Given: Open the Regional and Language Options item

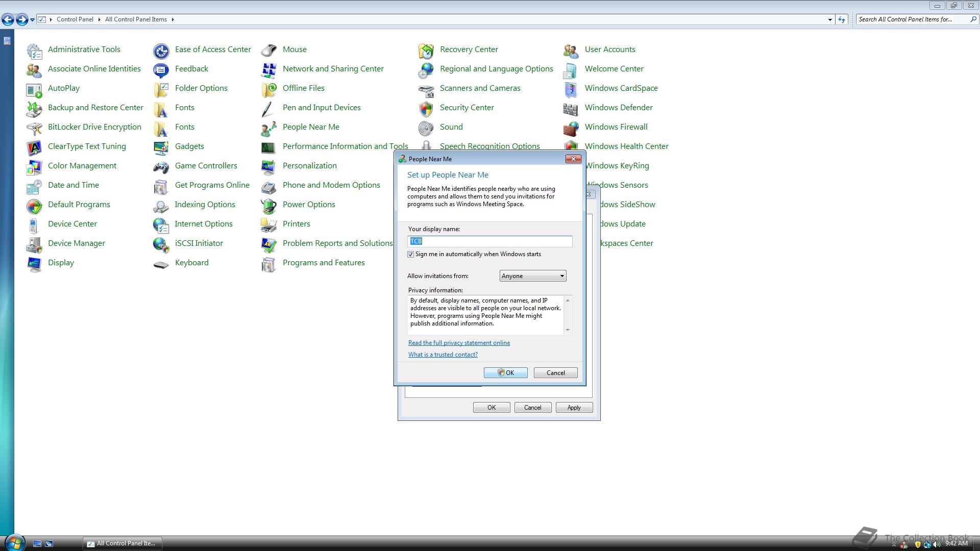Looking at the screenshot, I should click(496, 69).
